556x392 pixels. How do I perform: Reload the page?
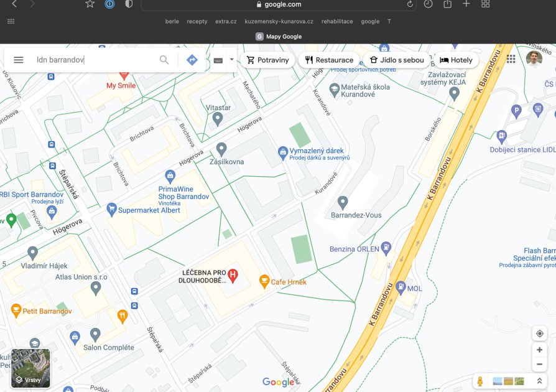tap(410, 4)
